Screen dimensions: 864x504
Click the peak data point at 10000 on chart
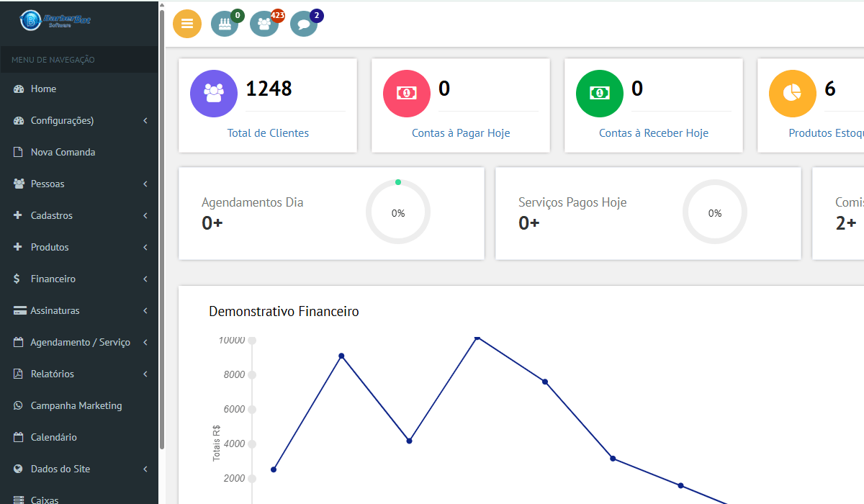point(477,337)
